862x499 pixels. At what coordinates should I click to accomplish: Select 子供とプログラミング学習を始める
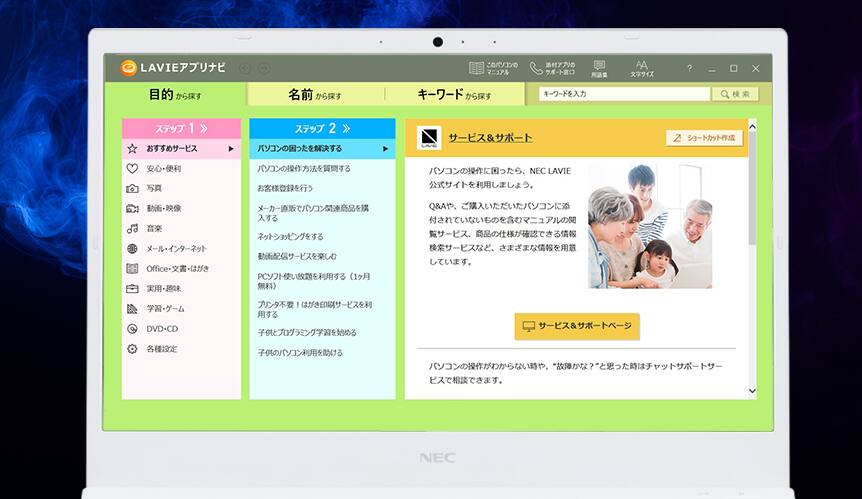307,332
